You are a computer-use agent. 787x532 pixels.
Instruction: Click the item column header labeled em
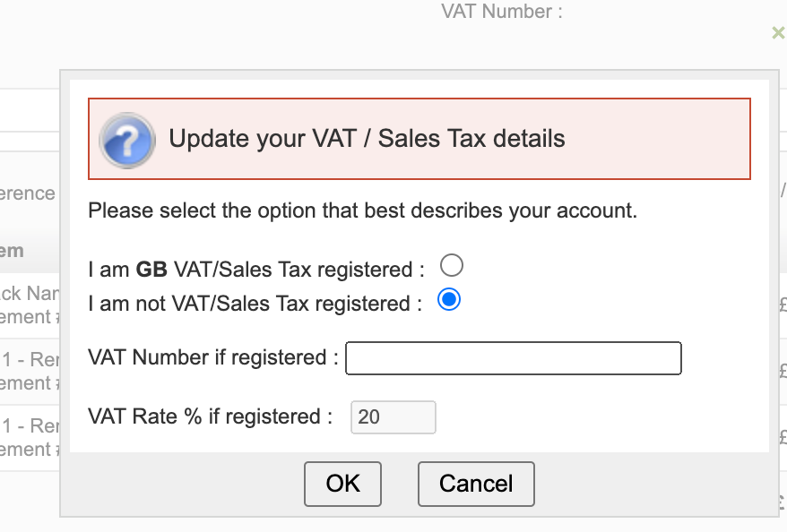pyautogui.click(x=13, y=251)
